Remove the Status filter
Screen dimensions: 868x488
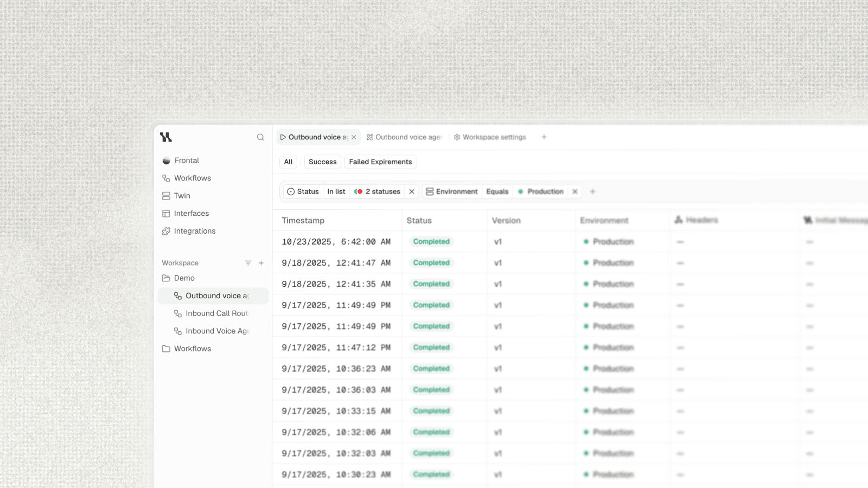pos(412,191)
